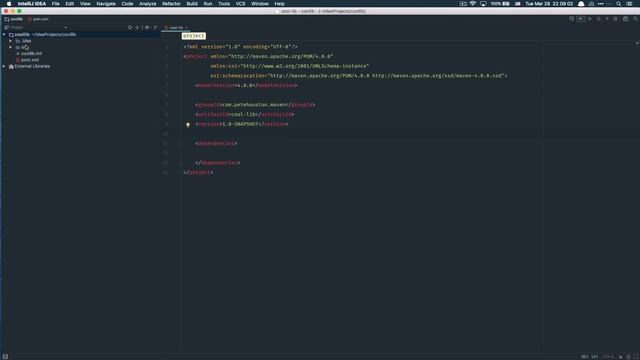The image size is (640, 360).
Task: Click the lock read-only icon in status bar
Action: tap(620, 357)
